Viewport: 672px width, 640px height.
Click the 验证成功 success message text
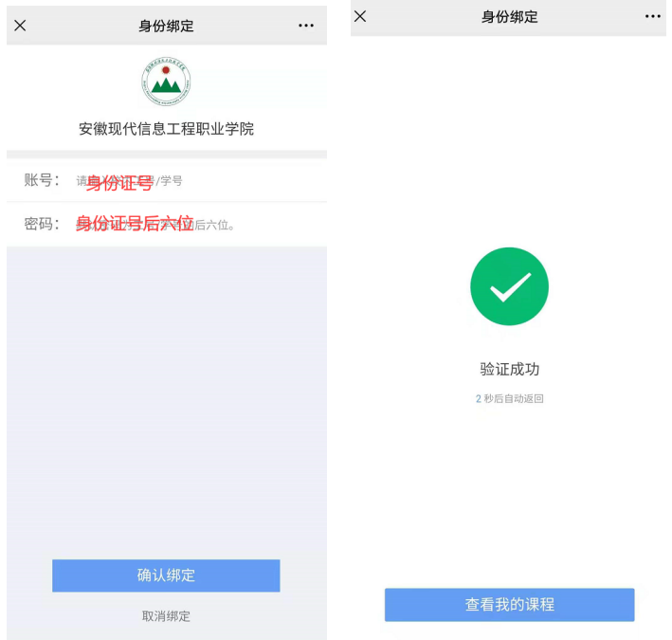(x=509, y=369)
